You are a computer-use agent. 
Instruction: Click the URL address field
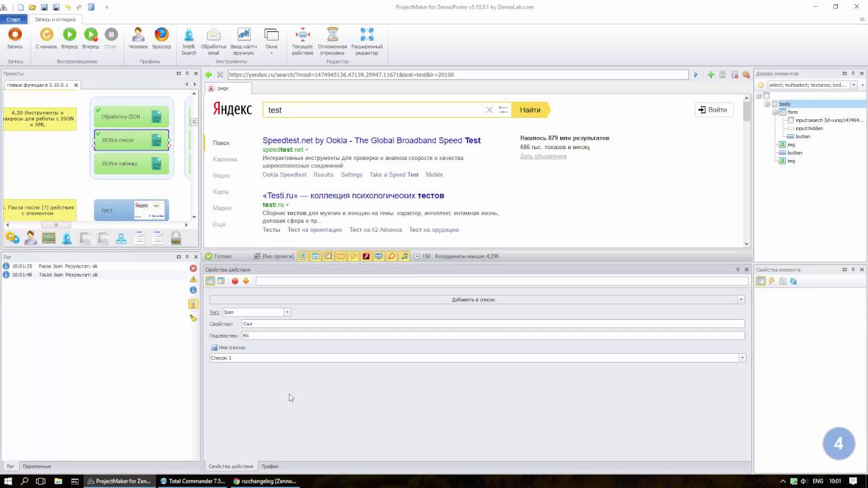pos(458,75)
